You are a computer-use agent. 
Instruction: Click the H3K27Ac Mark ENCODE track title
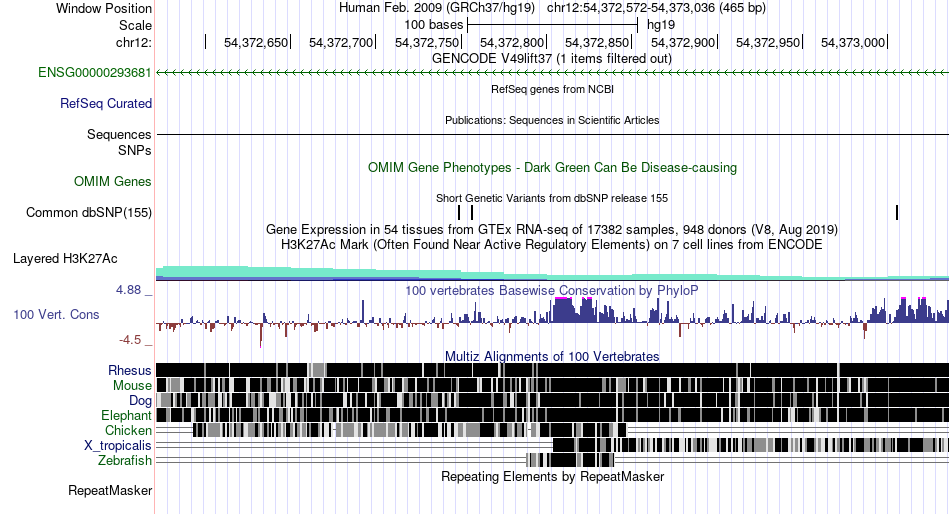tap(552, 245)
